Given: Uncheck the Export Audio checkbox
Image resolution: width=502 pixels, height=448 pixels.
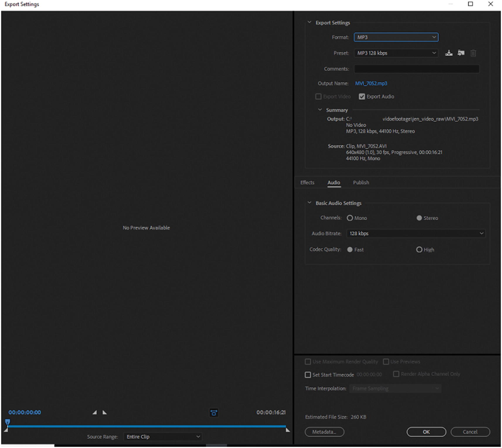Looking at the screenshot, I should 362,97.
